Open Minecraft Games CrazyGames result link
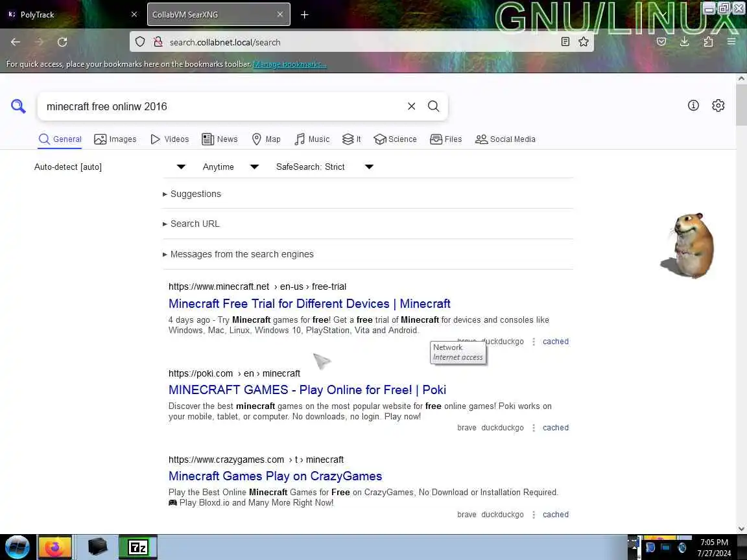747x560 pixels. click(x=276, y=476)
